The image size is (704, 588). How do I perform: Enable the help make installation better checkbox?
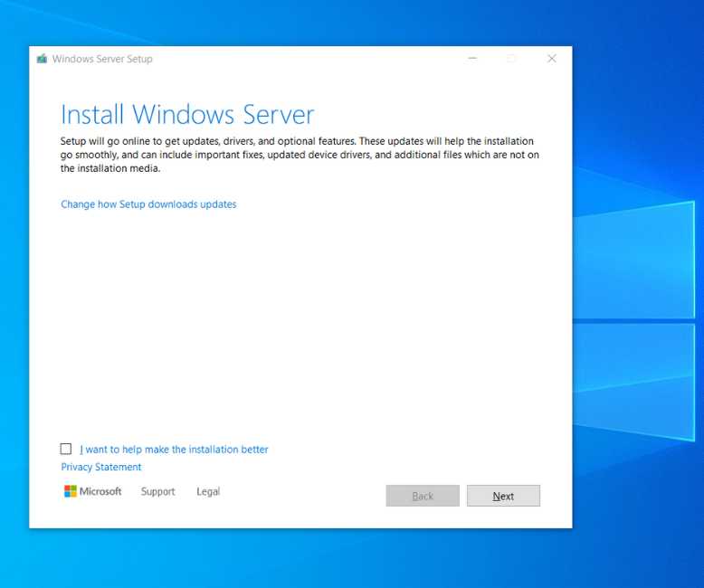coord(65,449)
